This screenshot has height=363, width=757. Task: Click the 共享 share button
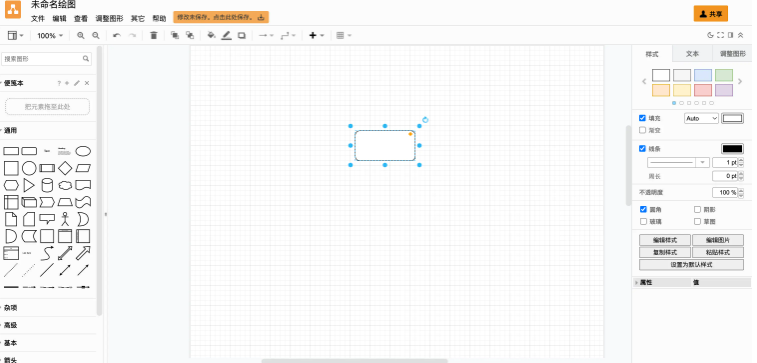[x=711, y=14]
